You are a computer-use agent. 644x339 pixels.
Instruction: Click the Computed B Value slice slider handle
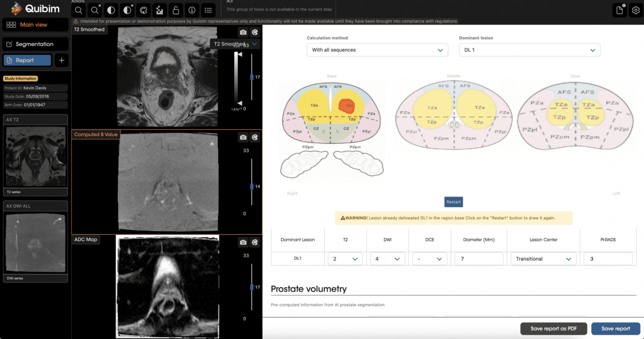coord(252,186)
